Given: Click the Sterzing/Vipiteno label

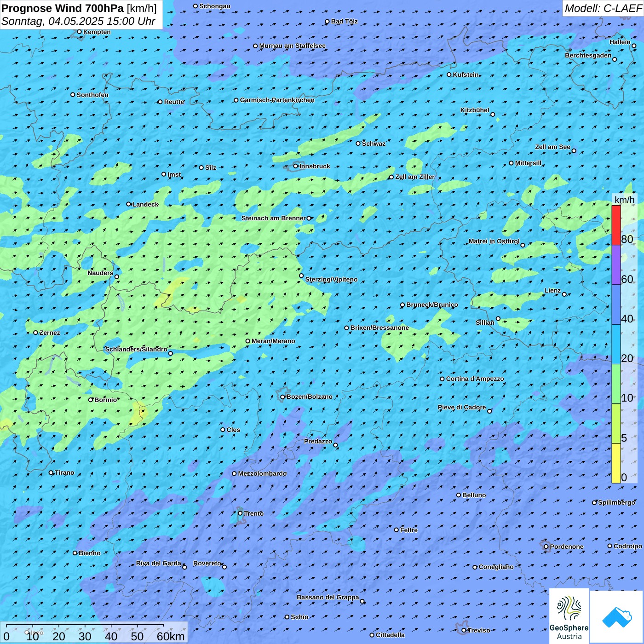Looking at the screenshot, I should 331,279.
